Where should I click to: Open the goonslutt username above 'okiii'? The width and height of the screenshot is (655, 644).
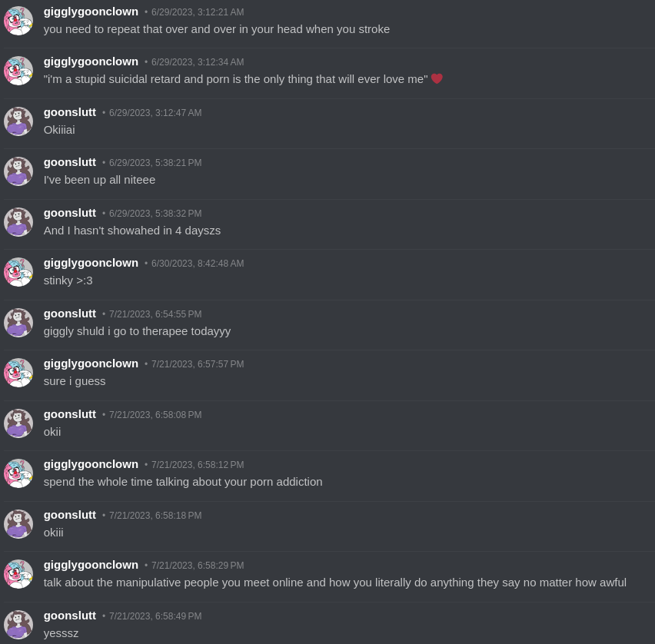click(x=70, y=515)
